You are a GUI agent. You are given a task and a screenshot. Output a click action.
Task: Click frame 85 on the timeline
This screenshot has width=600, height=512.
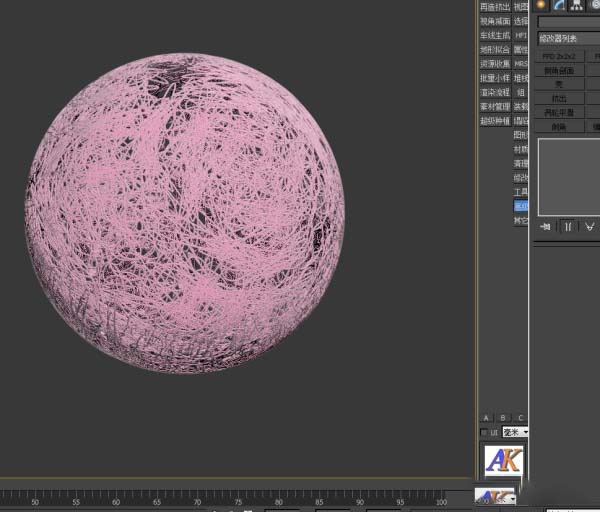(319, 502)
